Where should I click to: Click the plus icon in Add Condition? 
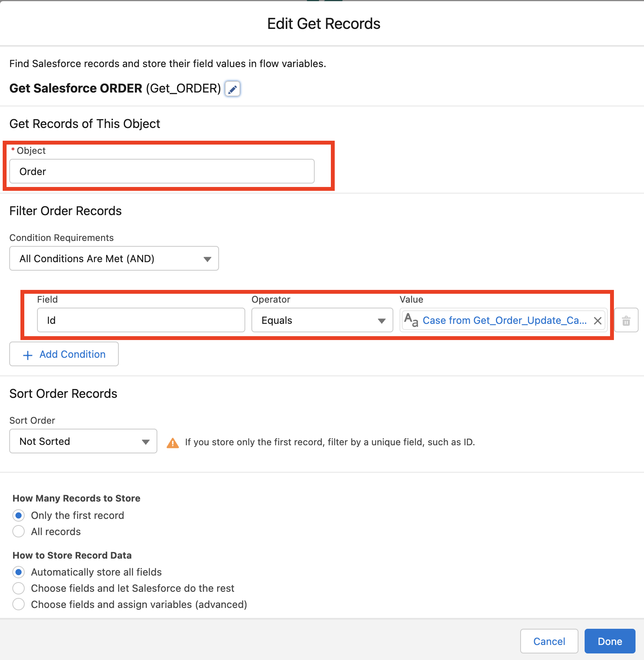pyautogui.click(x=28, y=355)
